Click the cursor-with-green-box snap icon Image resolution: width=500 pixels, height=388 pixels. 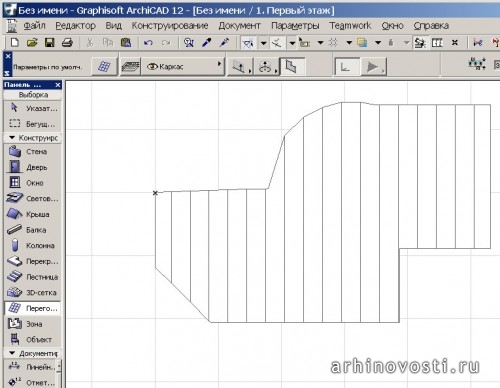(x=304, y=43)
